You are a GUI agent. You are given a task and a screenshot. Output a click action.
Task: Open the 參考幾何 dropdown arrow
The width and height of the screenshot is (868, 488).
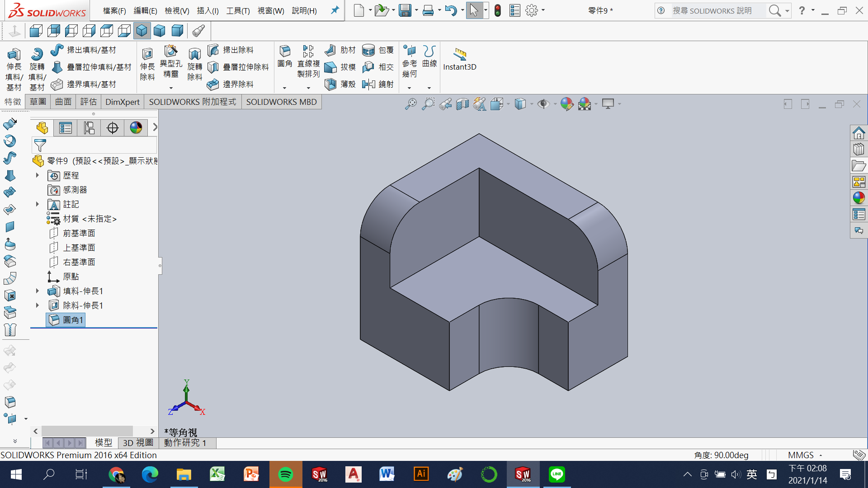pyautogui.click(x=409, y=88)
